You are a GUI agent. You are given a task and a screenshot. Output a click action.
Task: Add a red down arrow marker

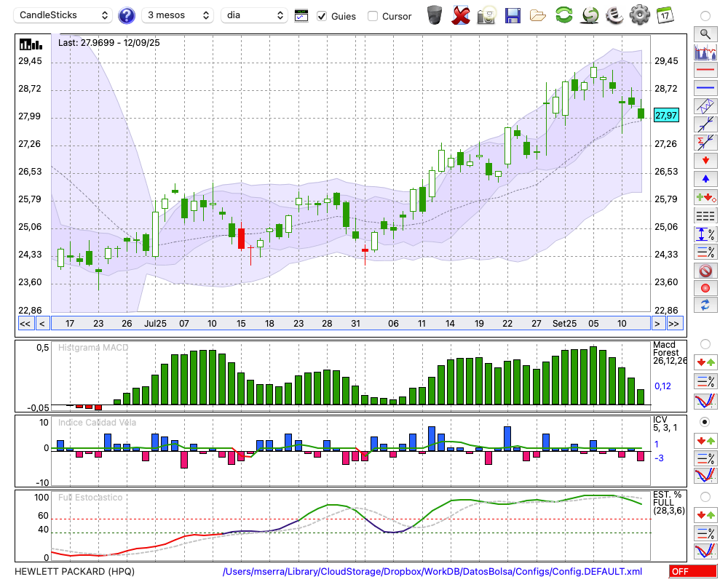(705, 161)
